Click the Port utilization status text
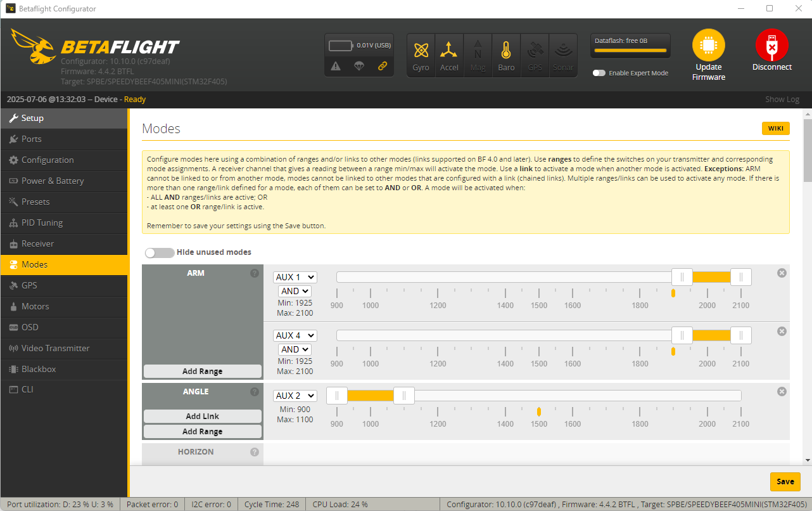Screen dimensions: 812x511 point(60,505)
